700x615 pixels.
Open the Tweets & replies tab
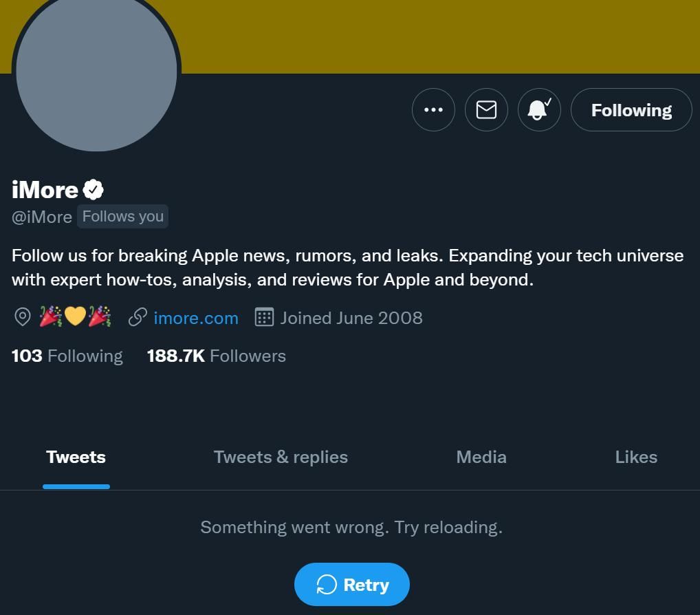(x=280, y=456)
